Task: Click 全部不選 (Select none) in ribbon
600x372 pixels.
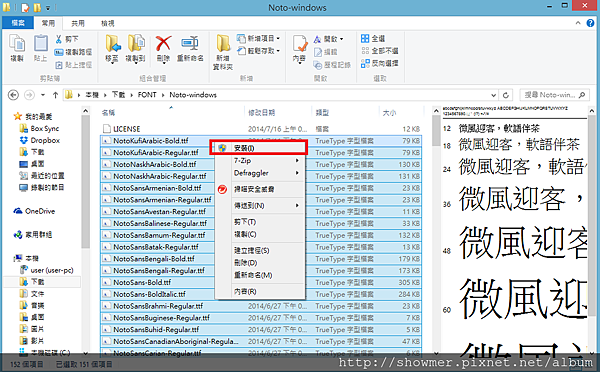Action: (379, 51)
